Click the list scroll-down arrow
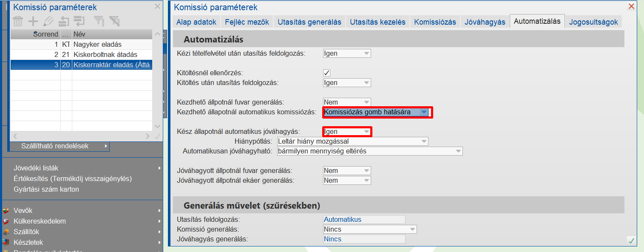The width and height of the screenshot is (644, 252). click(x=157, y=126)
